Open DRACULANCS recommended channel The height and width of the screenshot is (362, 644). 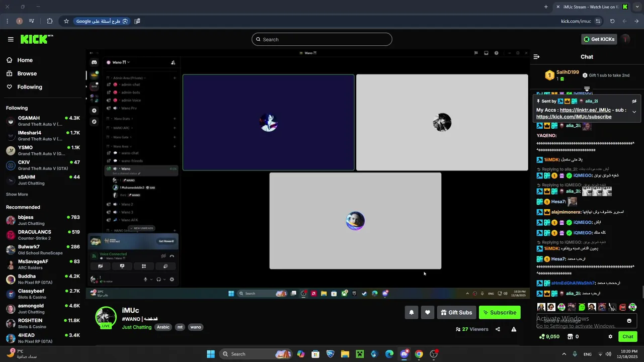(x=43, y=235)
